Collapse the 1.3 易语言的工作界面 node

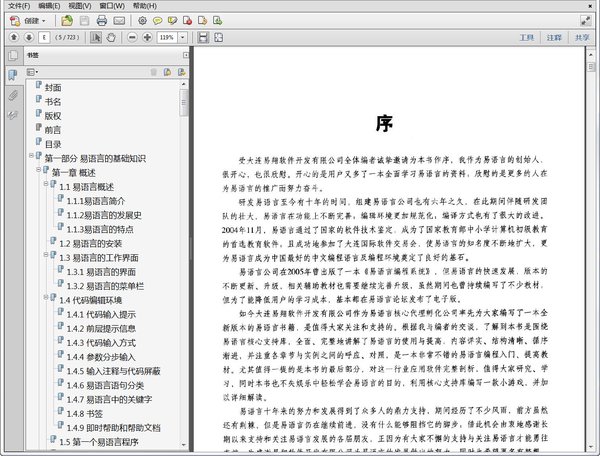(x=46, y=254)
